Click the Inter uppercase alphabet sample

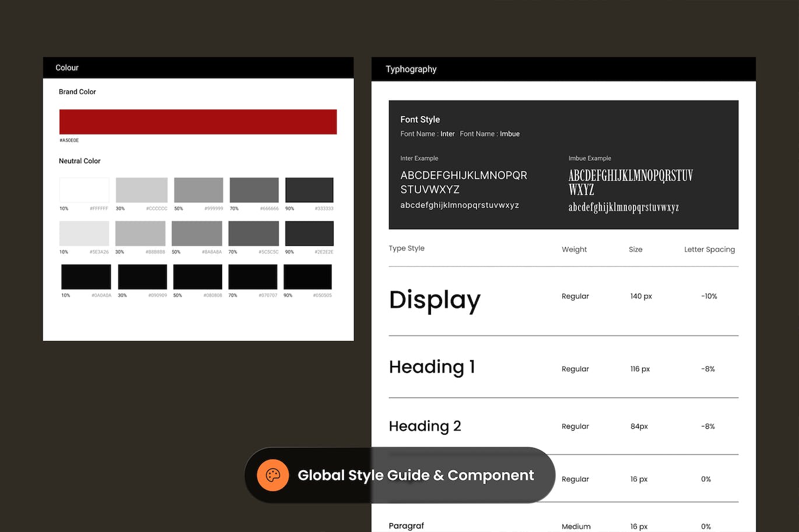pos(464,182)
